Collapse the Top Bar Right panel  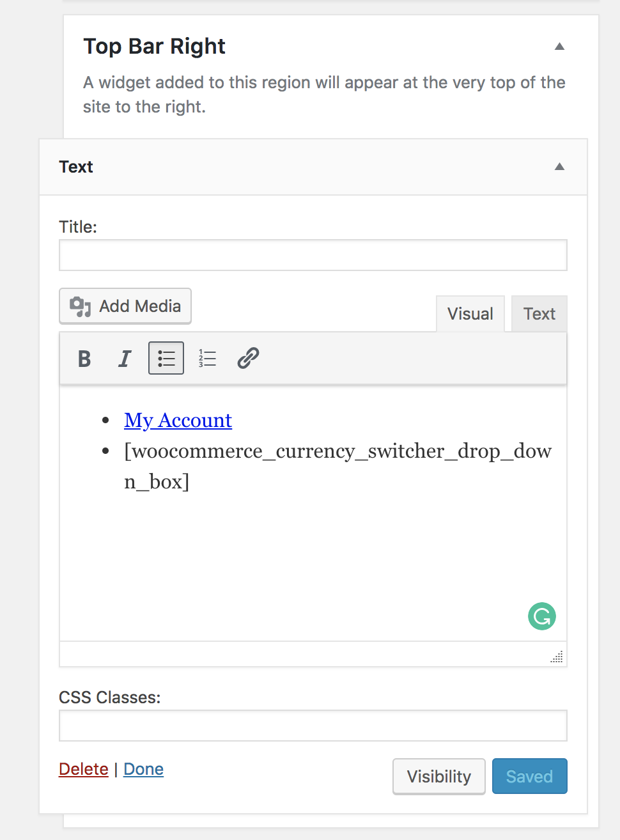[x=559, y=46]
